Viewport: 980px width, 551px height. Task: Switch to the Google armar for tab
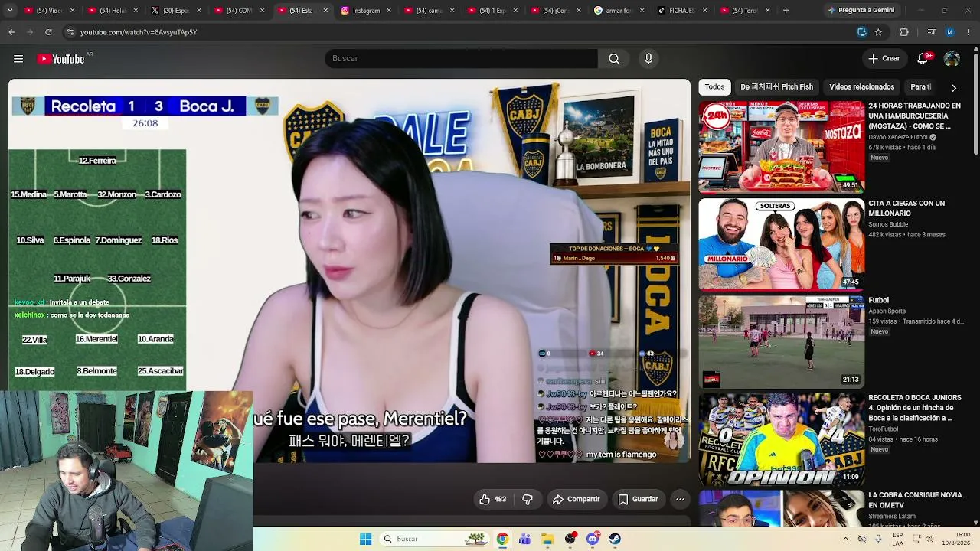coord(619,11)
